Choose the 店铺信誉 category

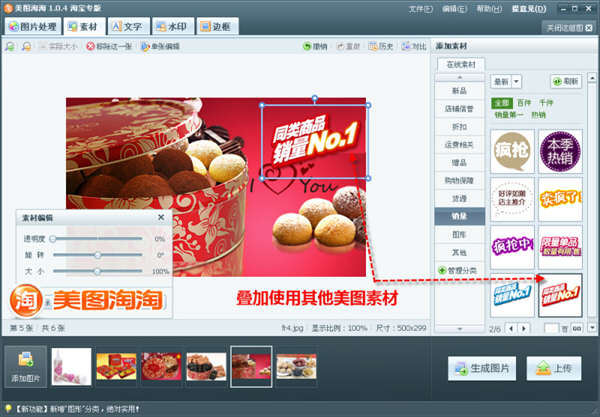point(460,109)
